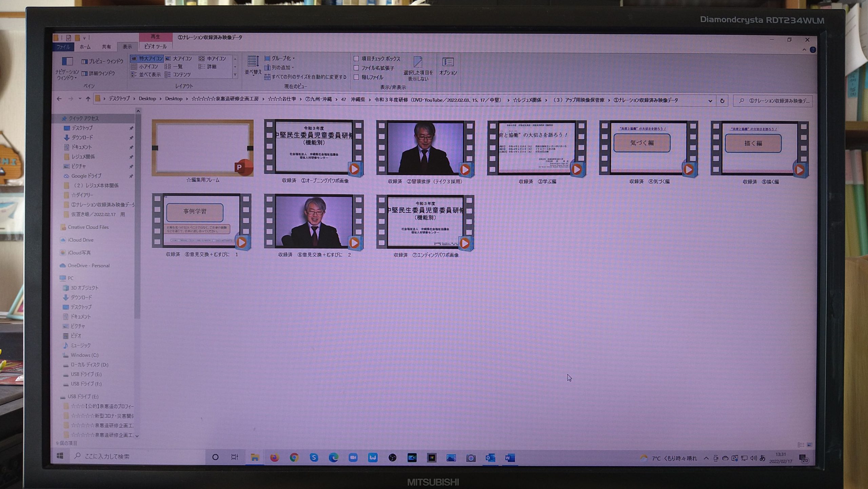The width and height of the screenshot is (868, 489).
Task: Select Large icons (大アイコン) layout
Action: point(179,59)
